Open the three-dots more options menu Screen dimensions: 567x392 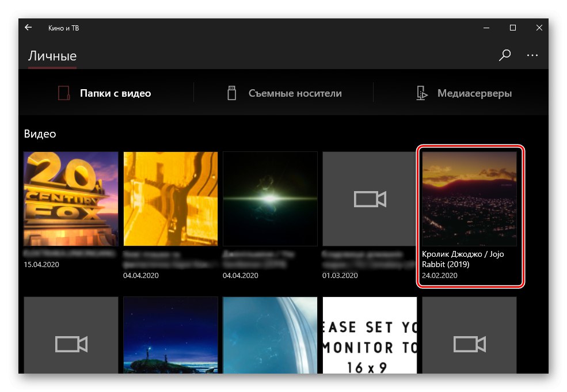pos(532,55)
